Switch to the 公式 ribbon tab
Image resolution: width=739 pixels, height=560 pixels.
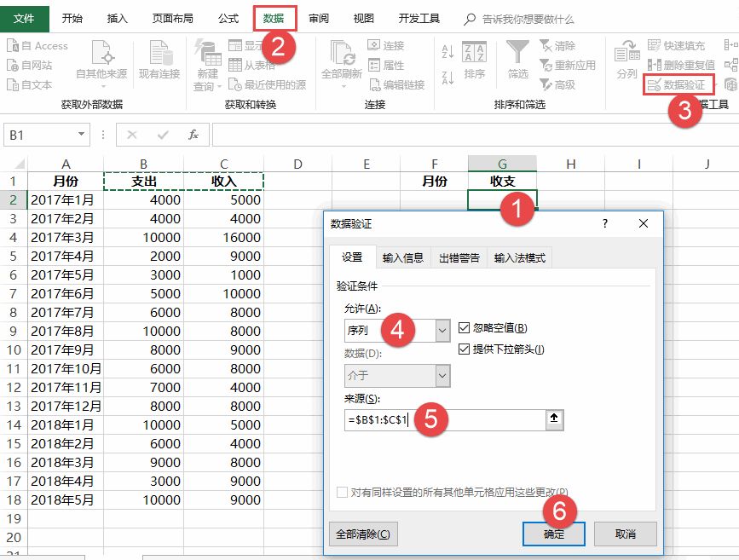[228, 19]
